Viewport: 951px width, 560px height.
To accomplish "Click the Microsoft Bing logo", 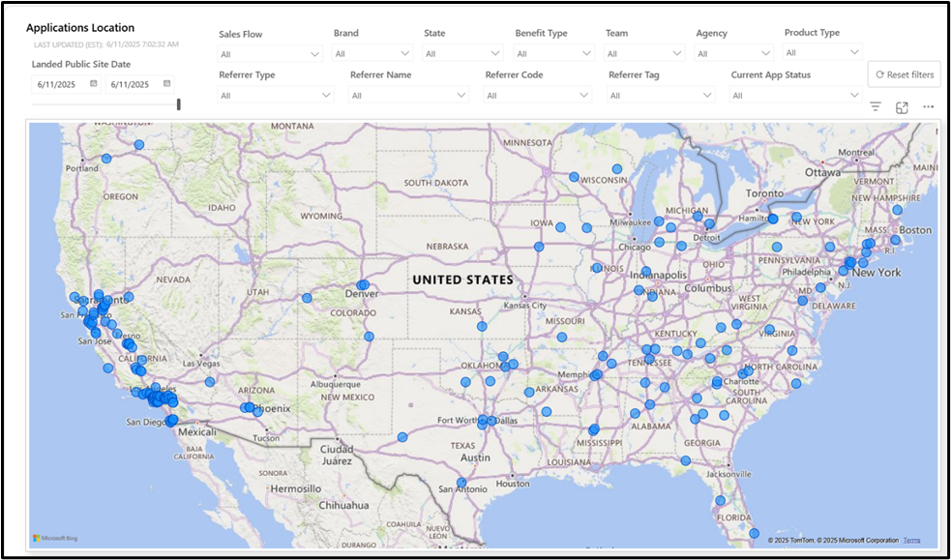I will [55, 538].
